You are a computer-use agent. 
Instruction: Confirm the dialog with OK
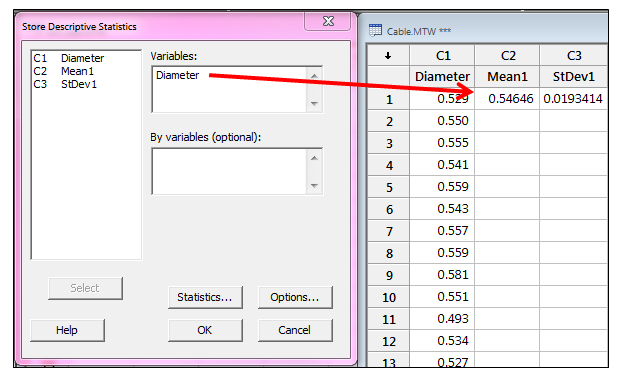point(205,330)
